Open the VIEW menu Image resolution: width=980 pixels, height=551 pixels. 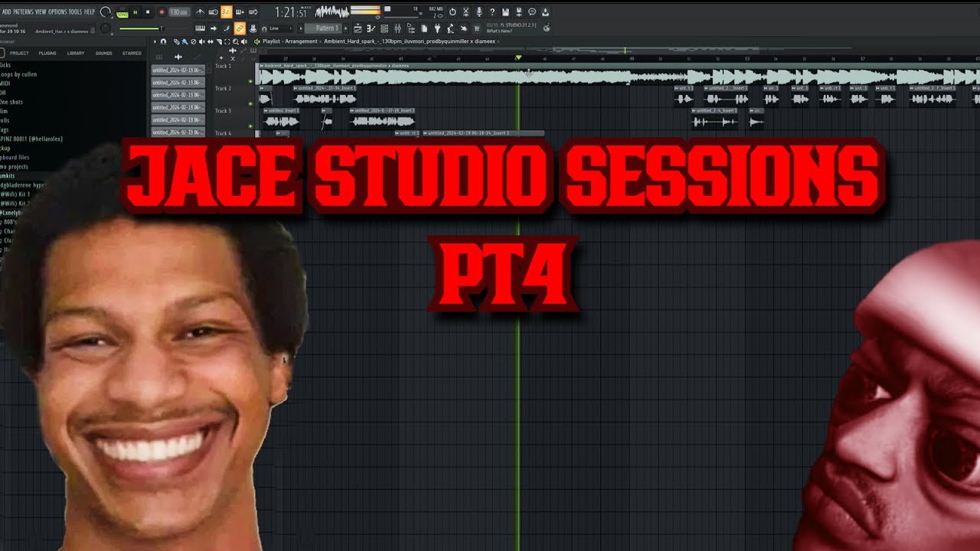[x=41, y=12]
